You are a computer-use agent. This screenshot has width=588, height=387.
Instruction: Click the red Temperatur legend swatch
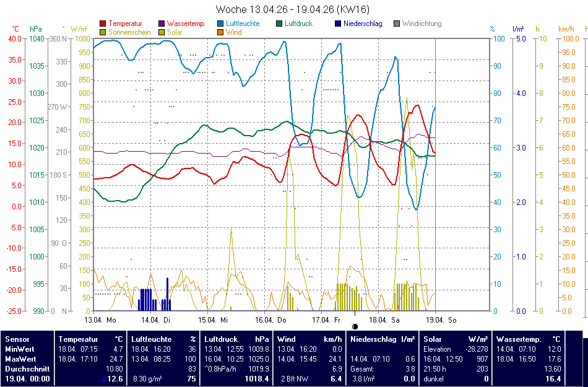[x=103, y=24]
